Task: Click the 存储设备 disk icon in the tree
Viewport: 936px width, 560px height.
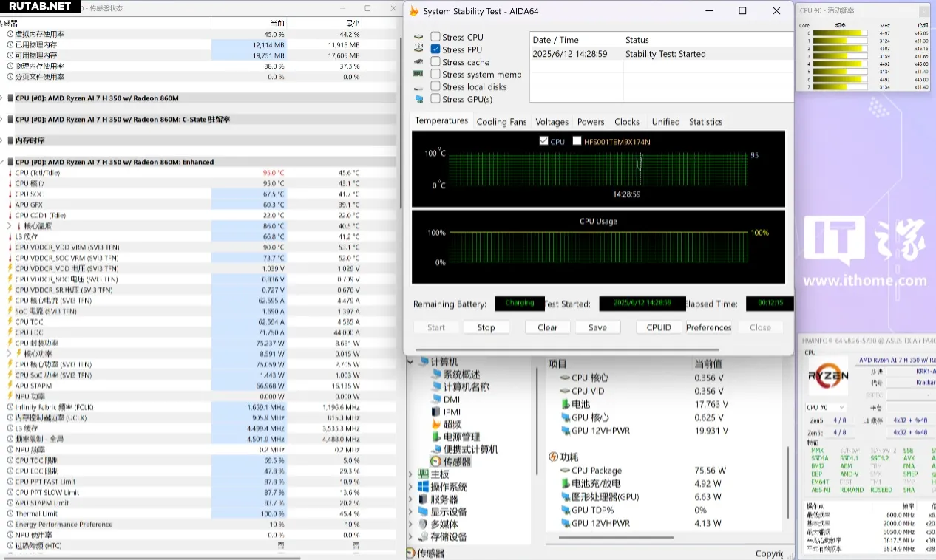Action: pyautogui.click(x=424, y=537)
